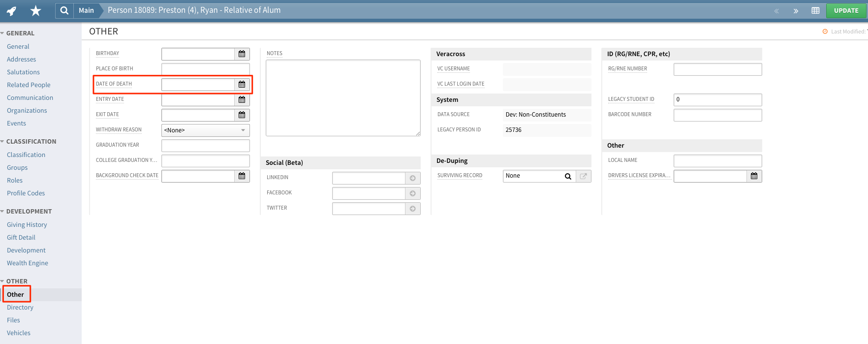Open calendar picker for Date of Death
Image resolution: width=868 pixels, height=344 pixels.
[x=242, y=85]
